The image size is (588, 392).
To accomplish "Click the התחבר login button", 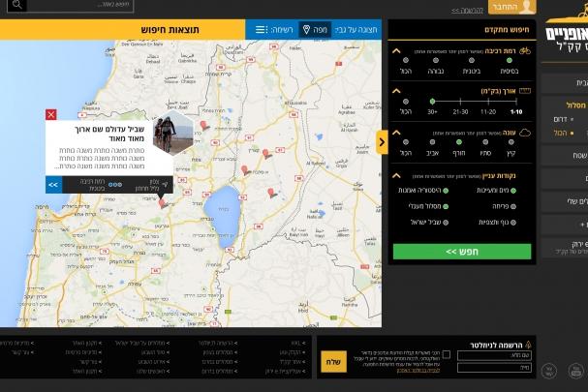I will pos(511,7).
